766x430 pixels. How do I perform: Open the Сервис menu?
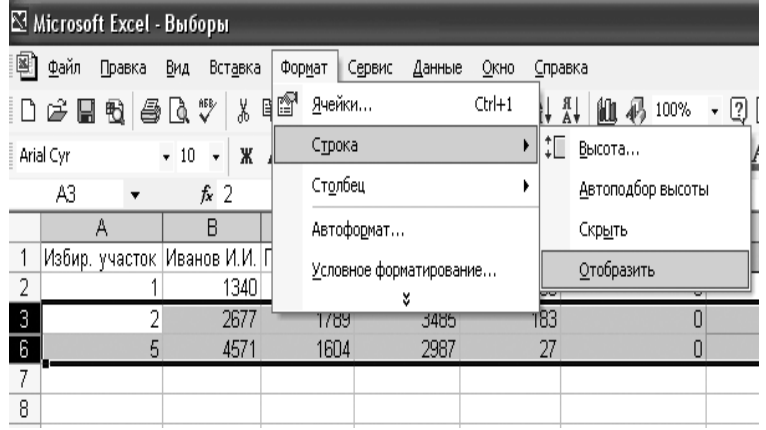pos(370,68)
